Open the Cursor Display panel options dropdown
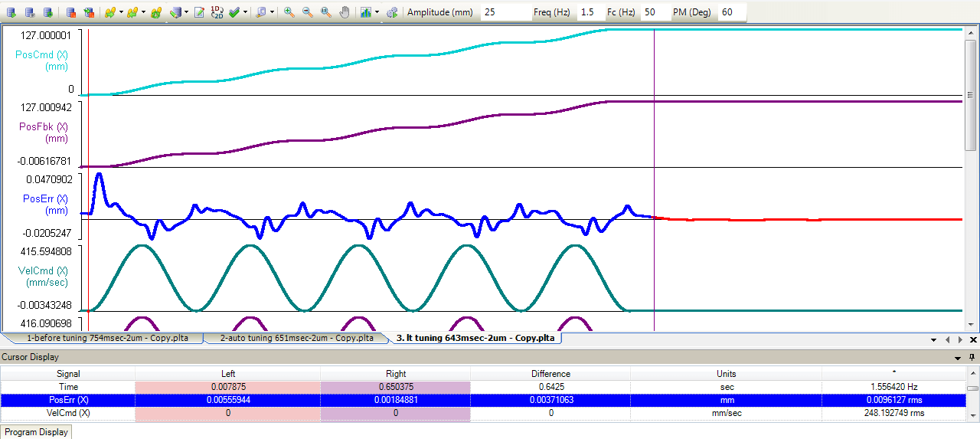The width and height of the screenshot is (980, 439). click(959, 357)
